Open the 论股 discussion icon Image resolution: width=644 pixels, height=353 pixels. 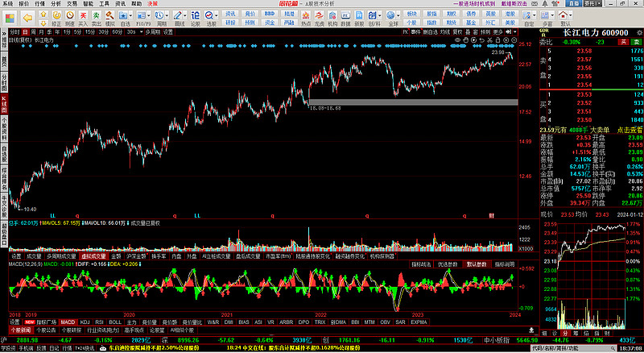click(x=196, y=18)
